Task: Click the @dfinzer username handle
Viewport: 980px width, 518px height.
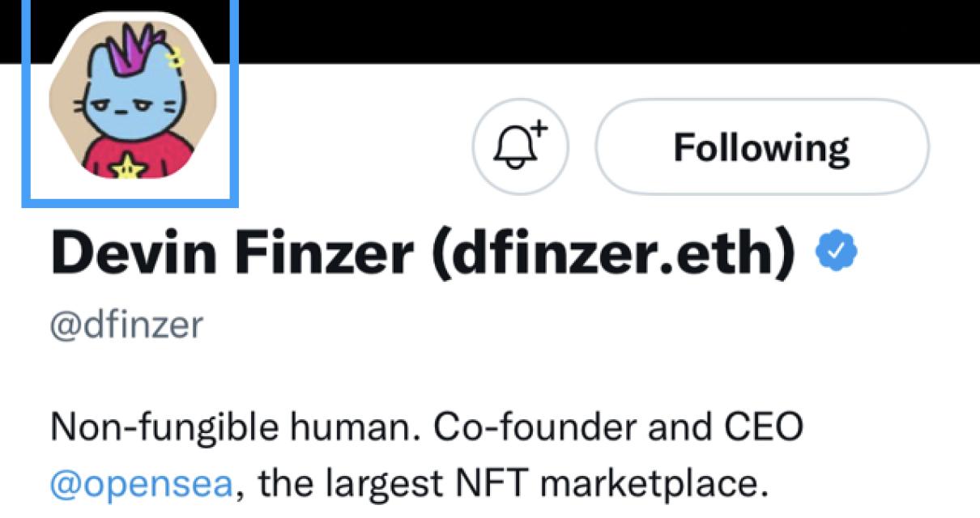Action: (x=126, y=325)
